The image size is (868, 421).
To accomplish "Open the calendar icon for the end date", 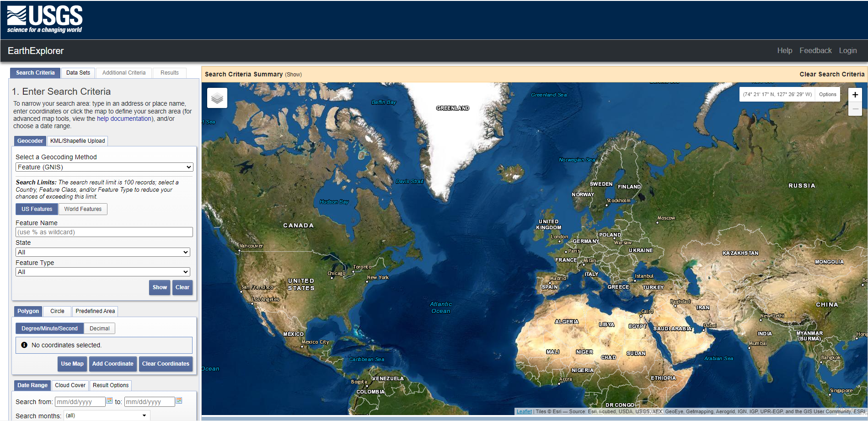I will 179,400.
